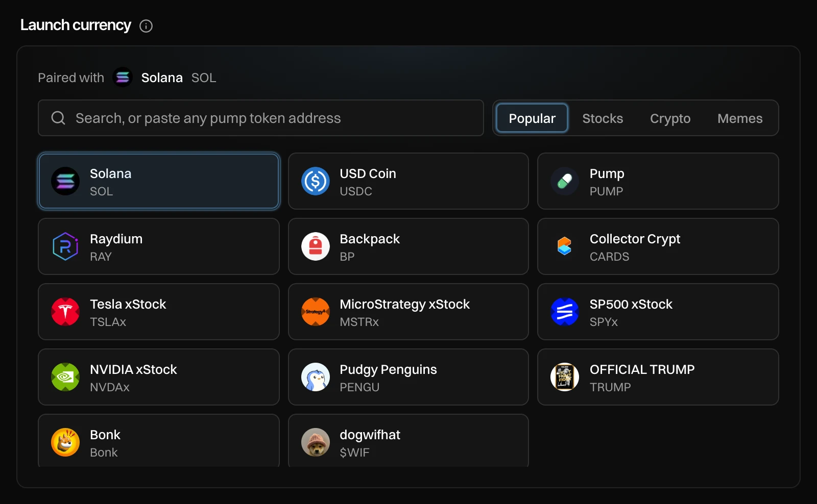Click the Launch currency info icon
817x504 pixels.
[146, 26]
